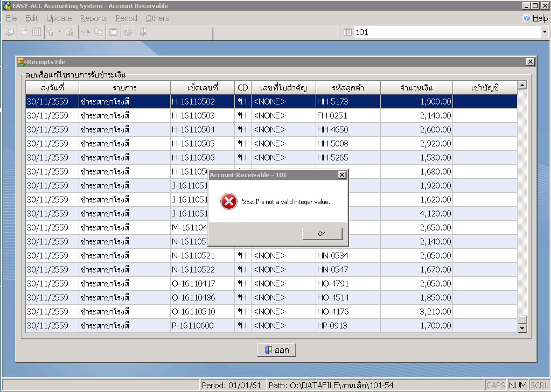
Task: Close the Receipts File window
Action: [530, 62]
